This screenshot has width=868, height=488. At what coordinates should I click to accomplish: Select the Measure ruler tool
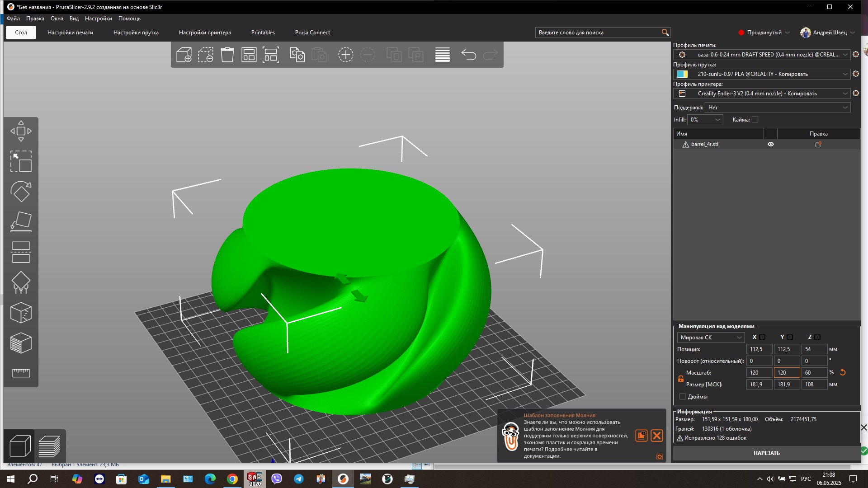coord(21,373)
